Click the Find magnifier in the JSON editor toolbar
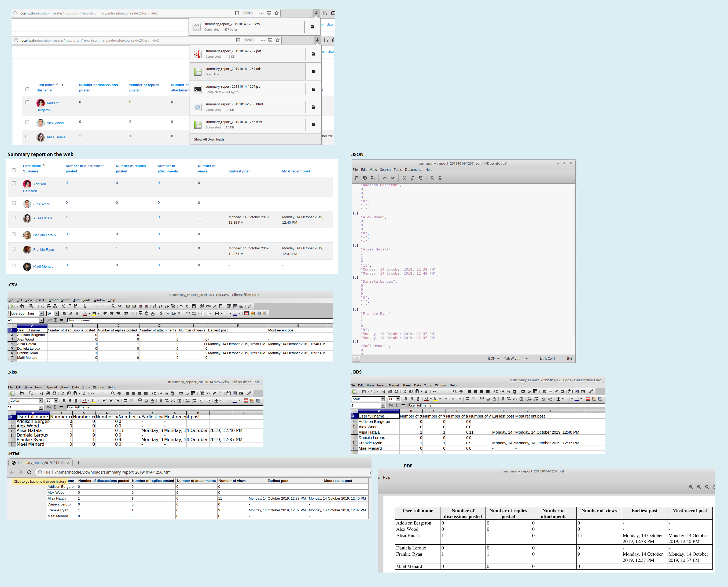 (432, 178)
